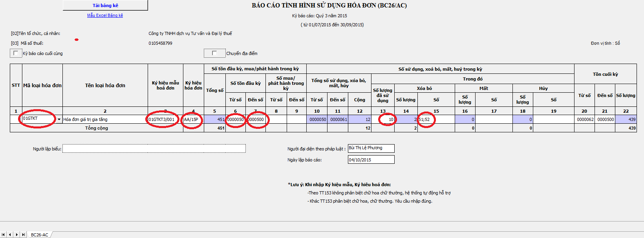Click the previous sheet navigation arrow

pos(10,234)
